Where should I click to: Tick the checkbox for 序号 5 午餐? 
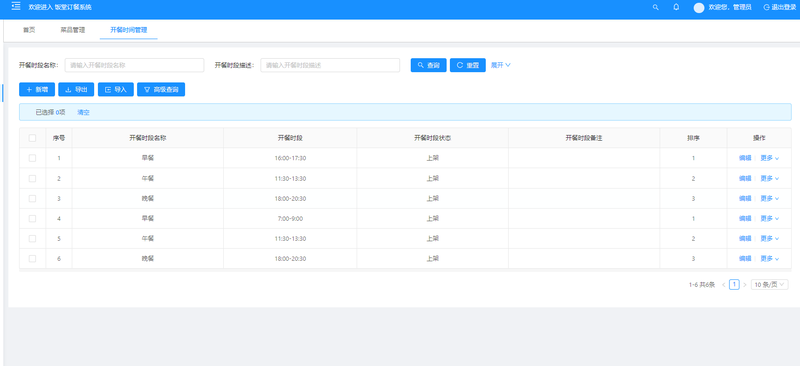click(33, 238)
